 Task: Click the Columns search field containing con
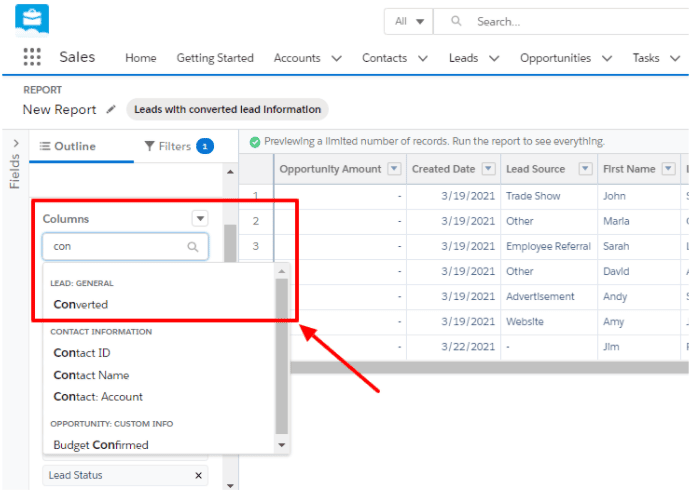point(125,247)
